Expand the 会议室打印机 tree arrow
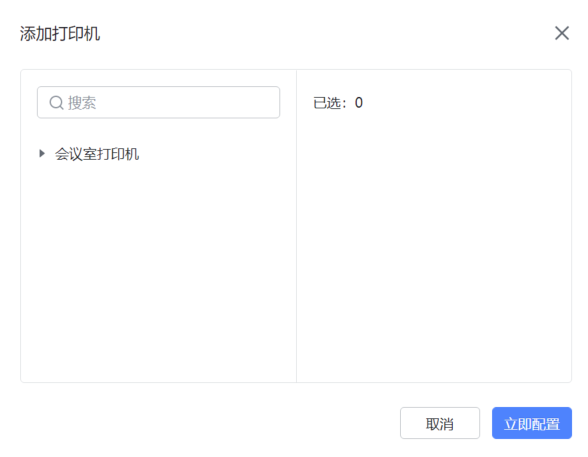588x457 pixels. (42, 153)
